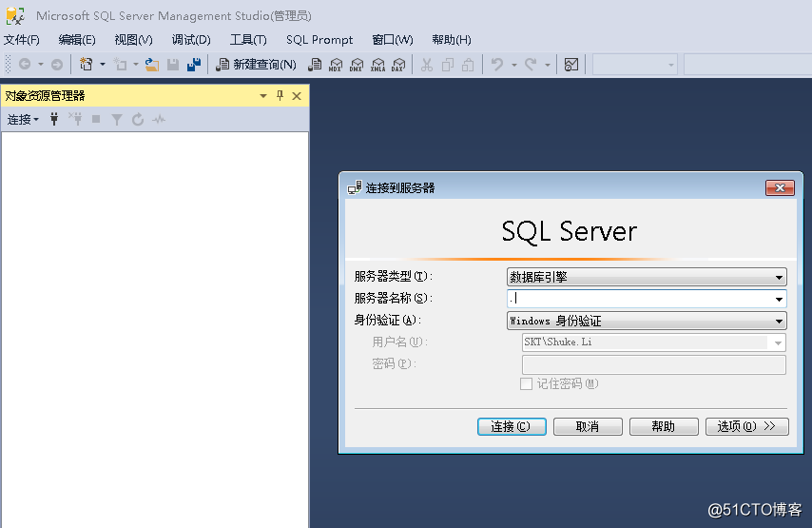Click the Undo arrow icon

[497, 65]
